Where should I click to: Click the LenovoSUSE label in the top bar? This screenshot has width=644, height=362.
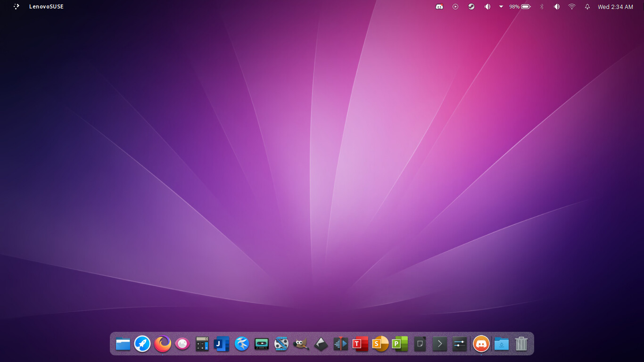(x=46, y=7)
